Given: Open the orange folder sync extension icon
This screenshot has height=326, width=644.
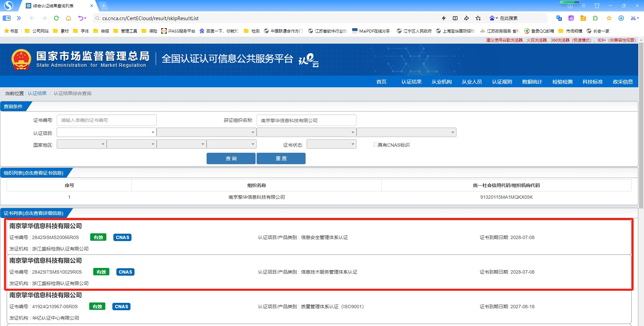Looking at the screenshot, I should click(x=583, y=18).
